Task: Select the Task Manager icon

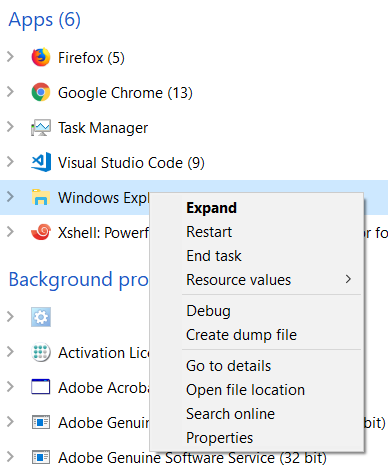Action: click(x=41, y=128)
